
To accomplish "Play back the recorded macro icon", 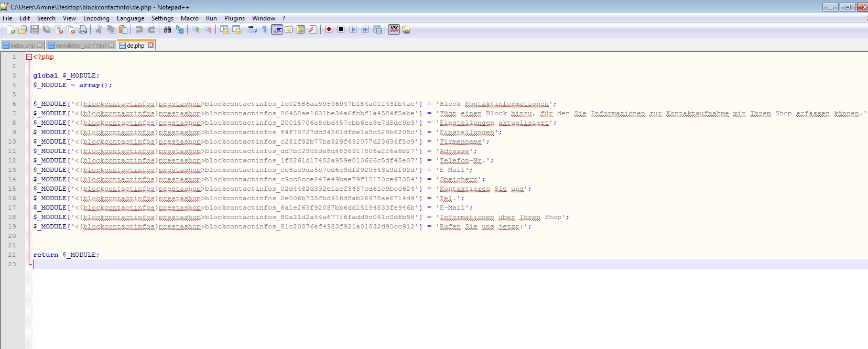I will [x=353, y=30].
